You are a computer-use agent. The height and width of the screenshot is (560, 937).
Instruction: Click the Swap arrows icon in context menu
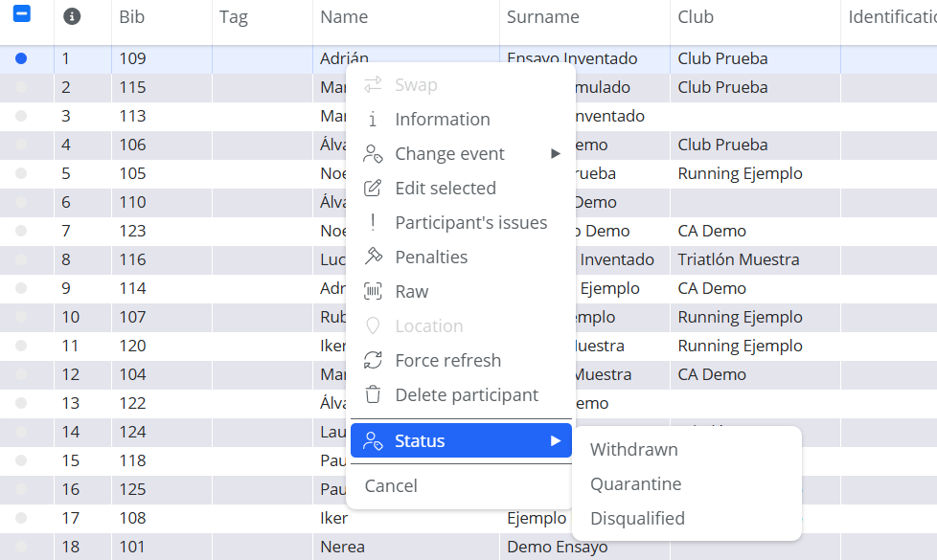(373, 85)
